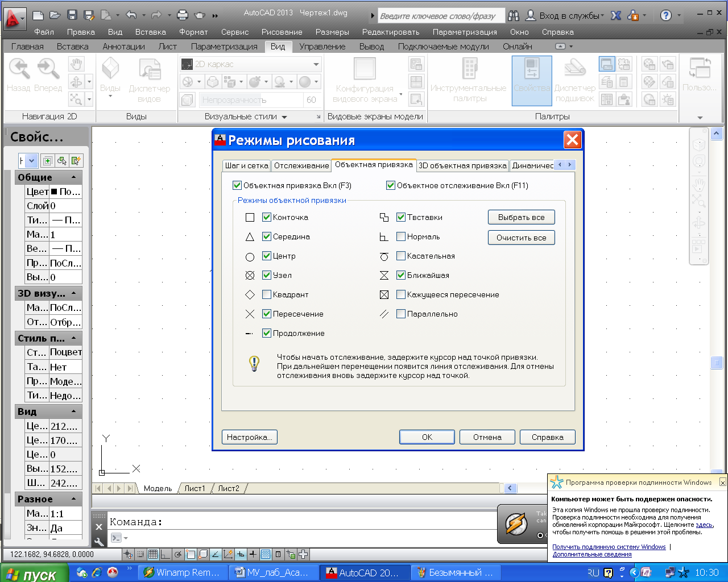Toggle 3D Object Snap icon in status bar
The image size is (728, 582).
pyautogui.click(x=203, y=554)
